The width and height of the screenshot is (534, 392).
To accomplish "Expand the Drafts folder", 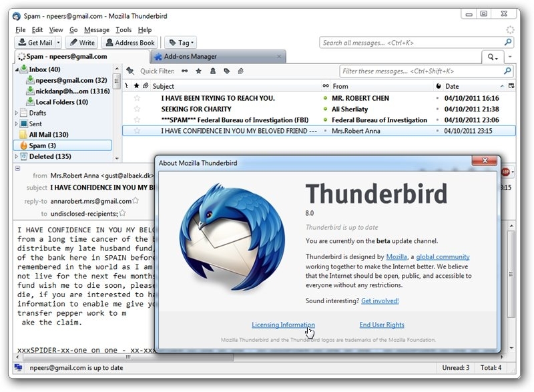I will tap(16, 113).
